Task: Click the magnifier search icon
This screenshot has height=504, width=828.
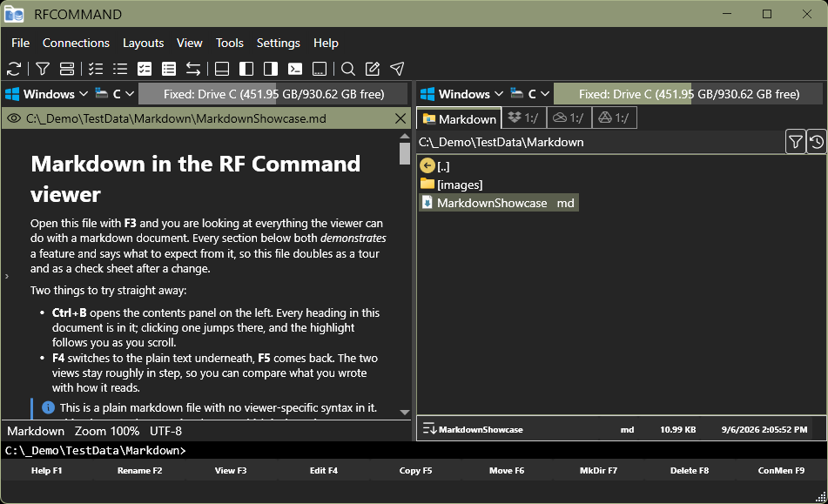Action: click(x=348, y=69)
